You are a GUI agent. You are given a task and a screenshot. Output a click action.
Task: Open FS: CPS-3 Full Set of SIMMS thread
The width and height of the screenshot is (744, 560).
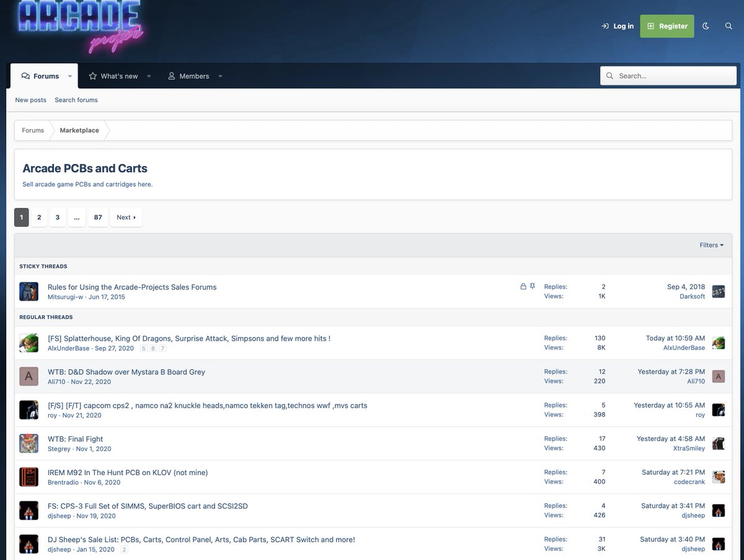pyautogui.click(x=148, y=505)
